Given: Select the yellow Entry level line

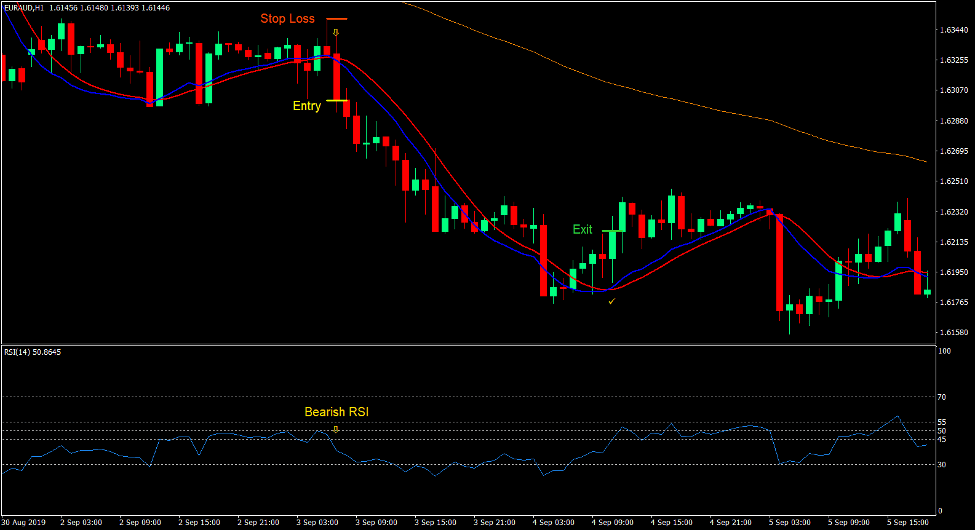Looking at the screenshot, I should pyautogui.click(x=336, y=100).
